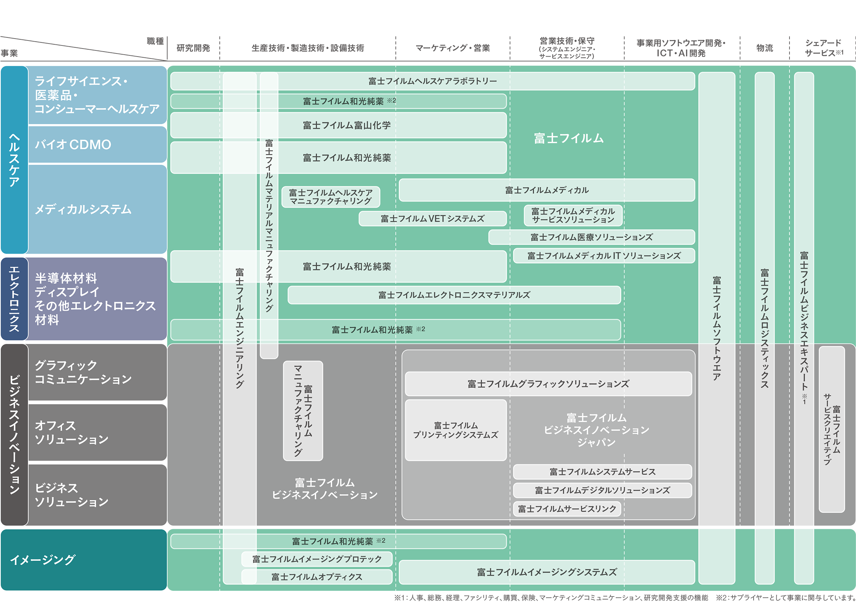Click 富士フイルムヘルスケアマニュファクチャリング box
856x616 pixels.
point(331,197)
